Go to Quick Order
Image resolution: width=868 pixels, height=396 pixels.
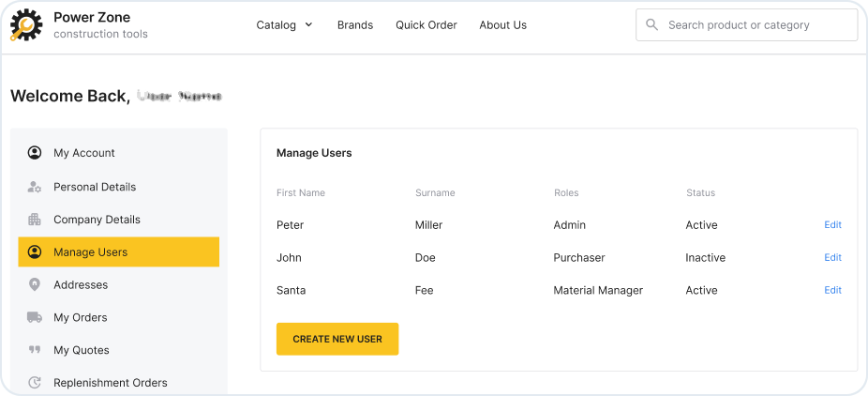pyautogui.click(x=426, y=25)
